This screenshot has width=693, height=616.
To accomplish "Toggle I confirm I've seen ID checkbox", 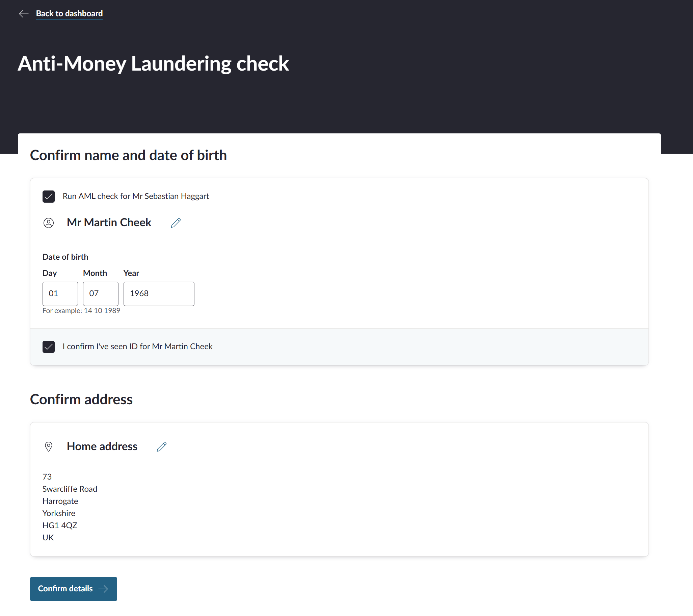I will [49, 347].
